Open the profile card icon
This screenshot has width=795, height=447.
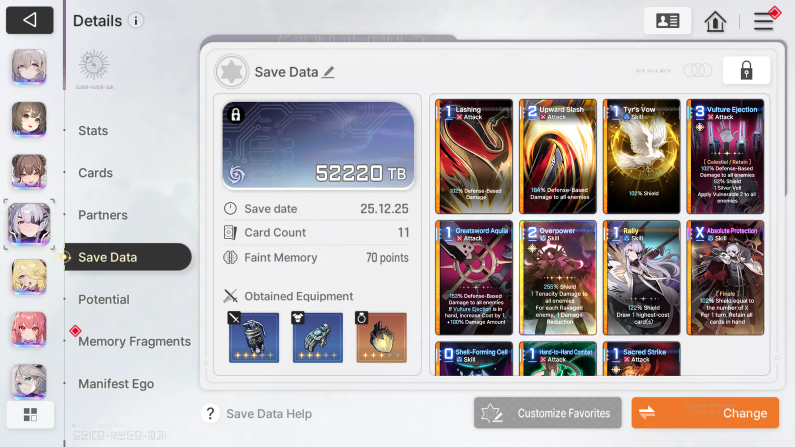[667, 21]
